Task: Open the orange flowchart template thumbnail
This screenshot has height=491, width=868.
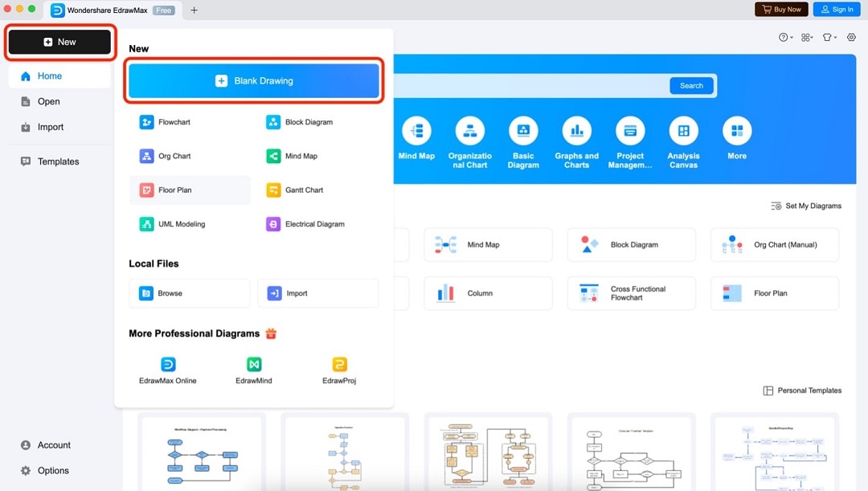Action: pyautogui.click(x=489, y=453)
